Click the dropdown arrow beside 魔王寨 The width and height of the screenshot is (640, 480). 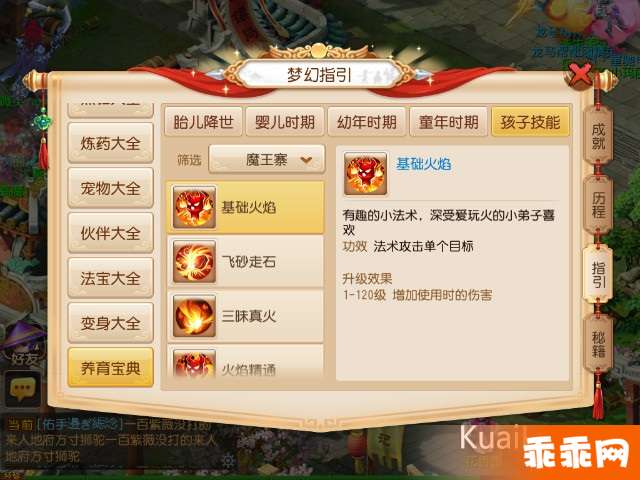[x=306, y=160]
